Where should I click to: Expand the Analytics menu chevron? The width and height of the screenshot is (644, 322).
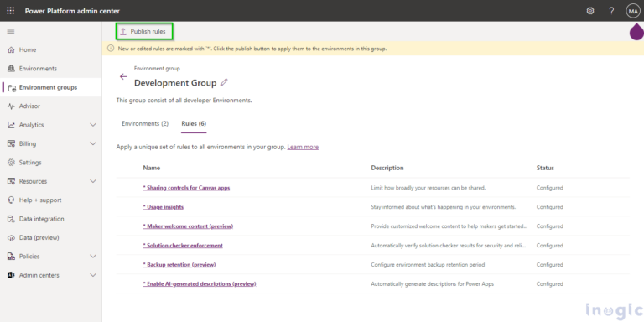click(93, 125)
